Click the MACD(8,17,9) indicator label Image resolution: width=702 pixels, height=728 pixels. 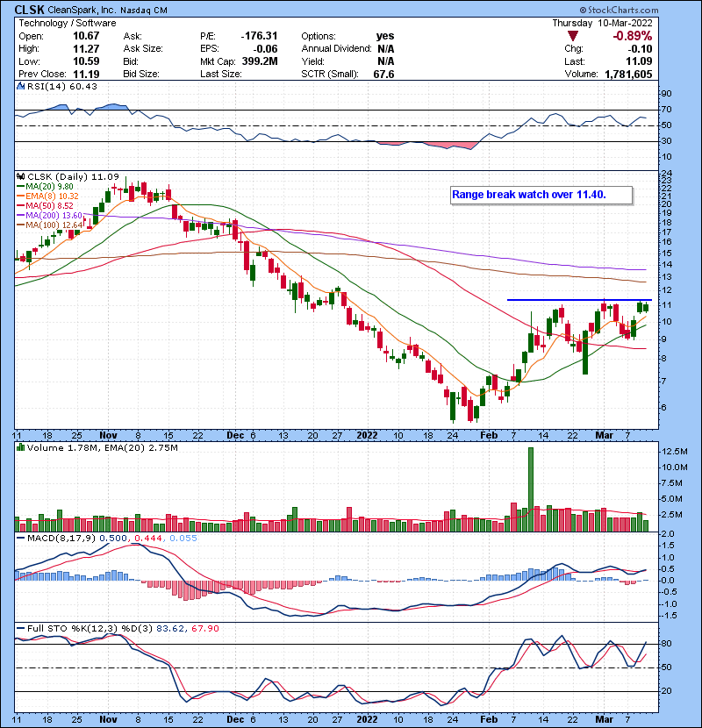click(61, 539)
